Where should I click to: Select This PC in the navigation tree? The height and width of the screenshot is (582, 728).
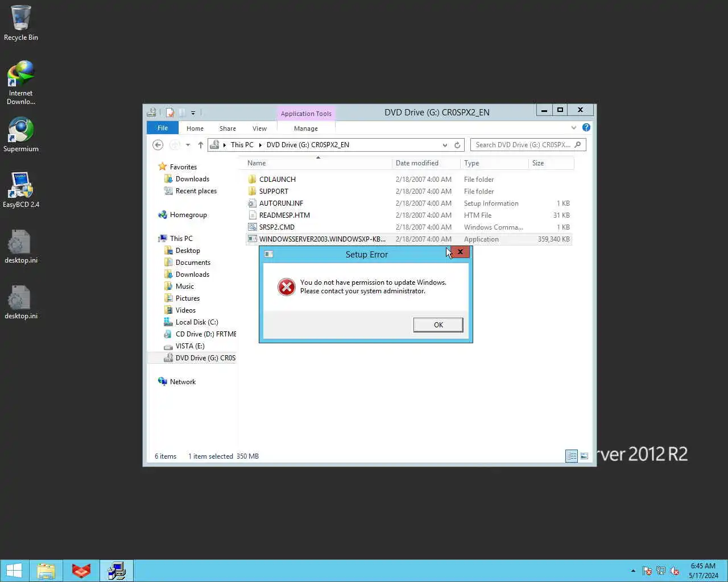coord(181,239)
